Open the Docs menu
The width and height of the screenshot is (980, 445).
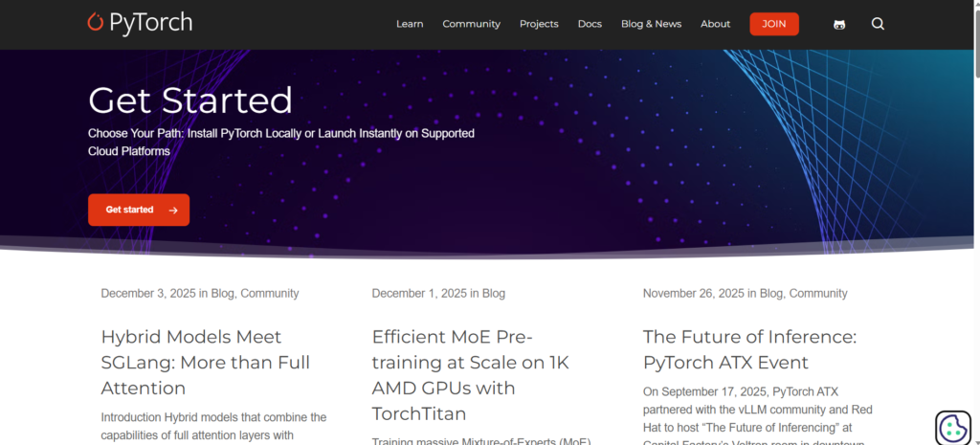coord(590,24)
